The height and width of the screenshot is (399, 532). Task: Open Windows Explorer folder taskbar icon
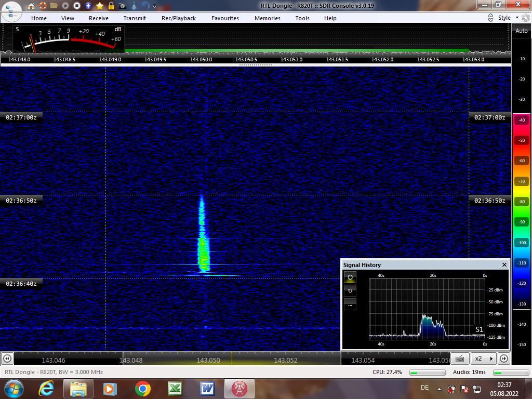pos(78,388)
